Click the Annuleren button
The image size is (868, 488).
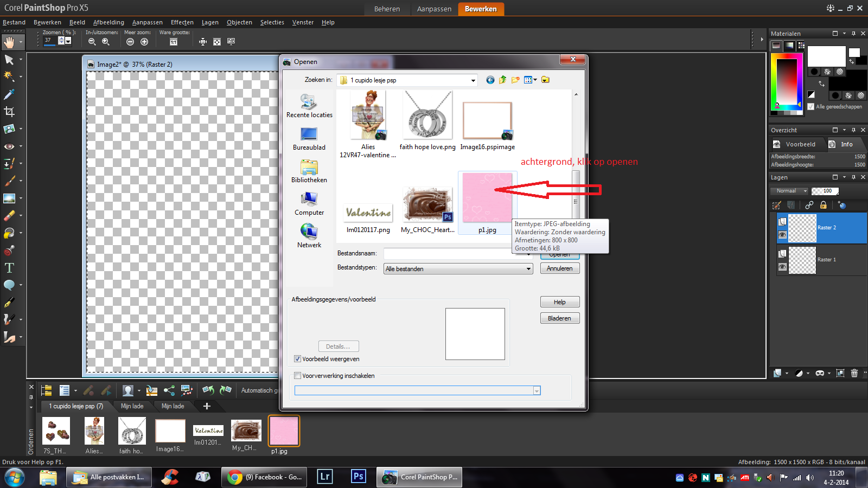tap(560, 268)
